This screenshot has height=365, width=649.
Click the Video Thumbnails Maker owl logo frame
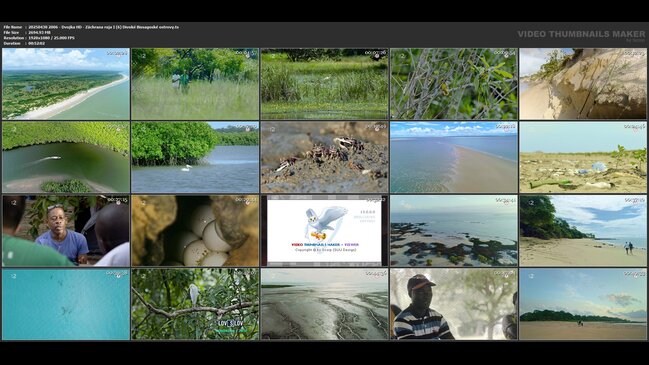[x=324, y=231]
